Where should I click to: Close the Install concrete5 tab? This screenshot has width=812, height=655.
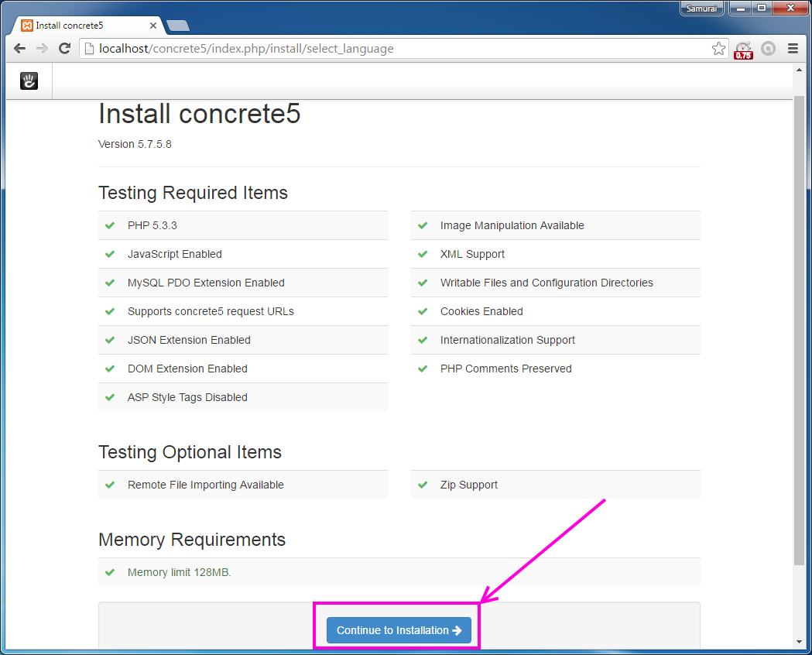[x=153, y=26]
